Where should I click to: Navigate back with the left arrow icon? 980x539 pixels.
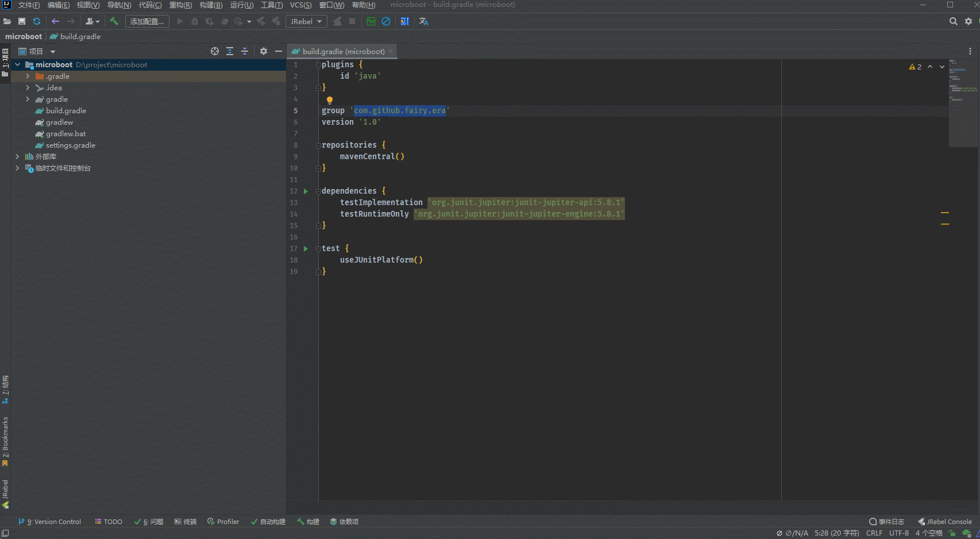click(x=56, y=21)
